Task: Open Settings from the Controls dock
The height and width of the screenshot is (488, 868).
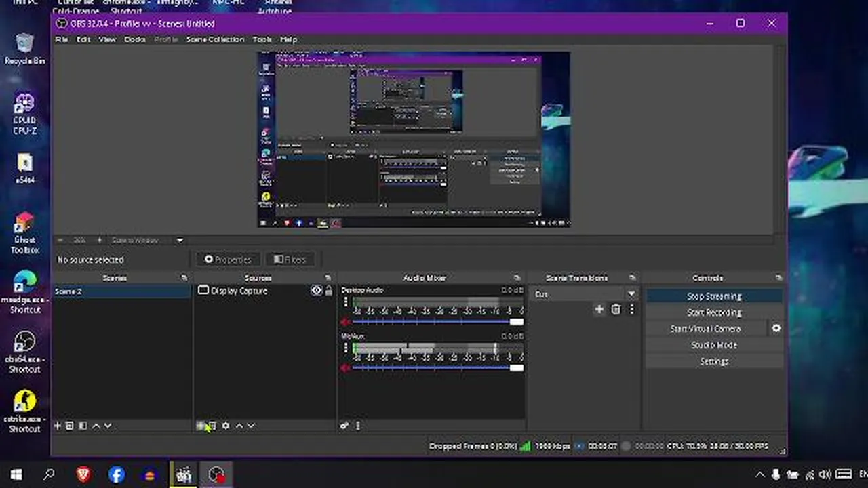Action: (714, 361)
